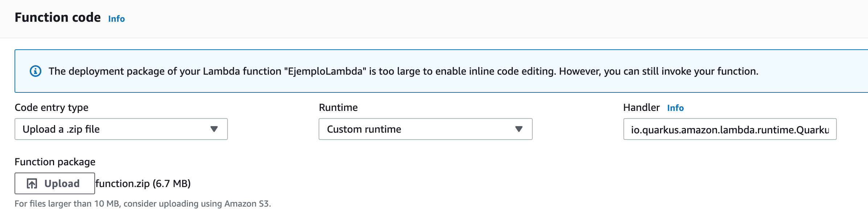Click the Function package label
The height and width of the screenshot is (224, 868).
tap(55, 162)
